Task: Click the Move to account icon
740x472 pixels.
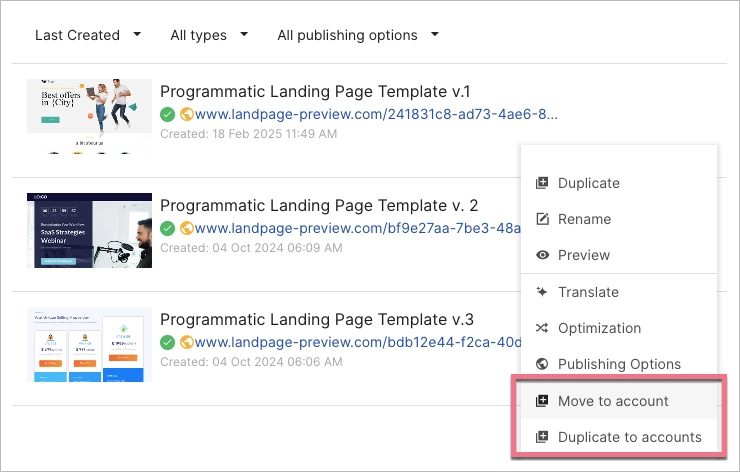Action: point(542,401)
